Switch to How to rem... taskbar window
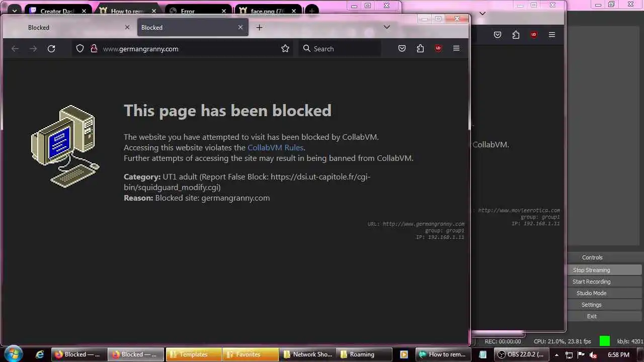 [x=443, y=354]
